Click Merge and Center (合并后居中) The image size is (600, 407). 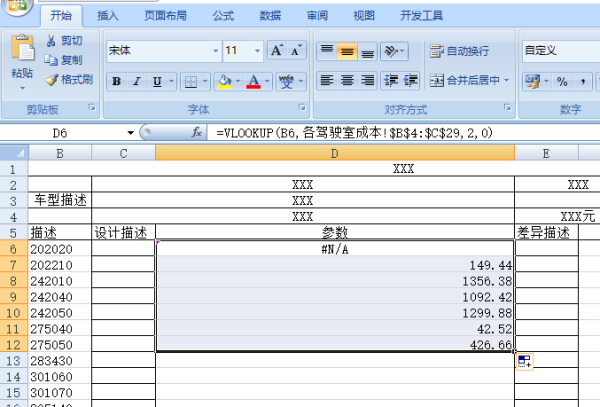[x=464, y=80]
